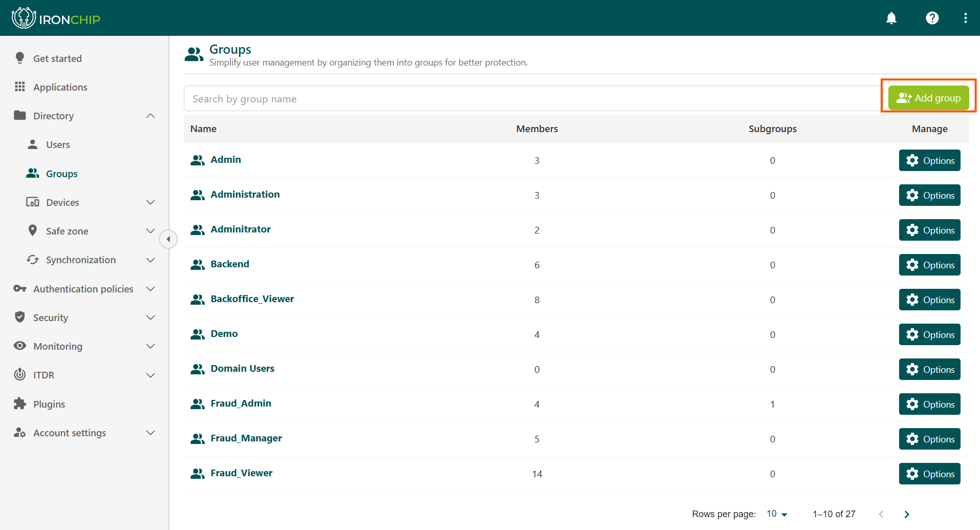980x530 pixels.
Task: Expand the Account settings chevron
Action: [151, 433]
